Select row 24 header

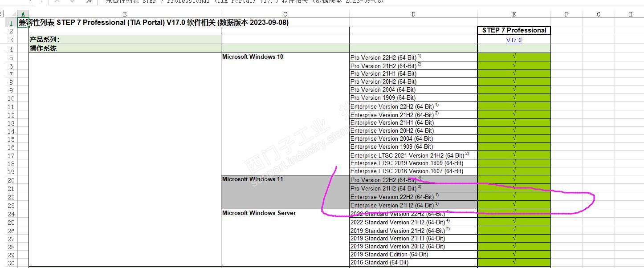pyautogui.click(x=11, y=214)
